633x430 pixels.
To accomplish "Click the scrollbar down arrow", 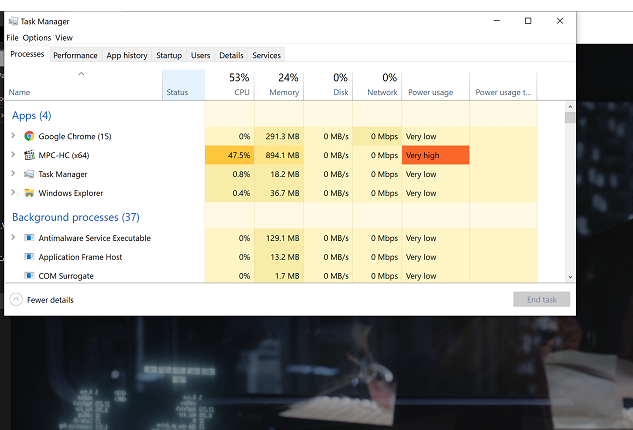I will [x=570, y=277].
